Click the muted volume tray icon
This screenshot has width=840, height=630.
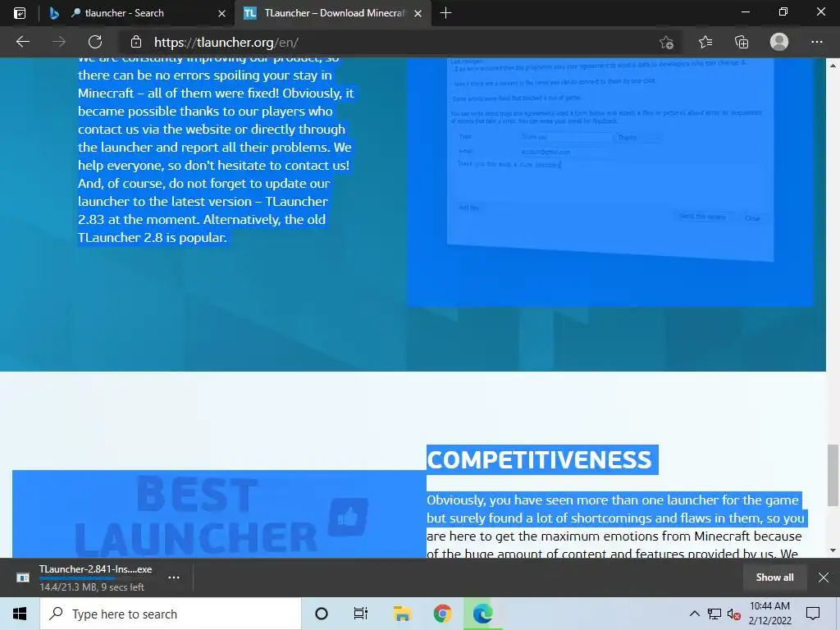click(734, 614)
